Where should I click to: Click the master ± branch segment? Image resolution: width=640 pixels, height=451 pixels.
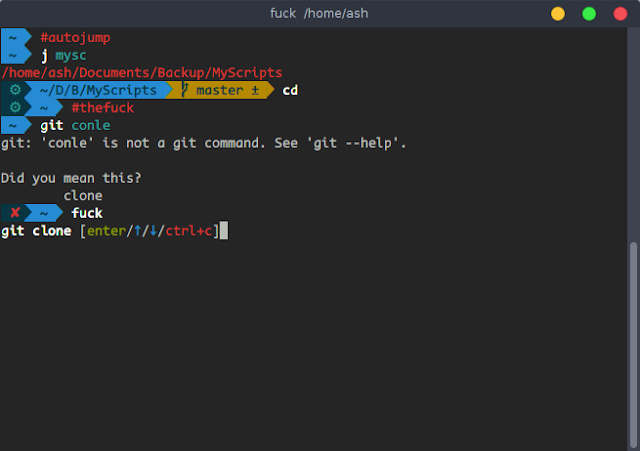click(220, 90)
